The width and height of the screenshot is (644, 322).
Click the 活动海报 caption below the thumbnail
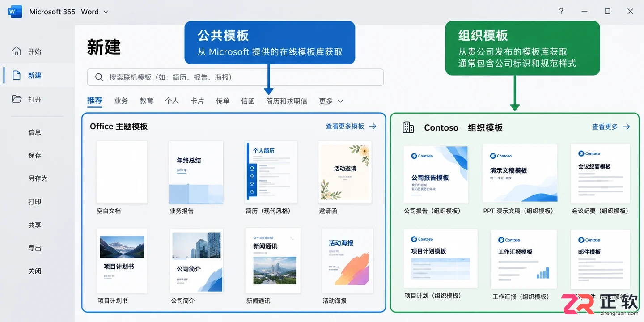[x=335, y=301]
